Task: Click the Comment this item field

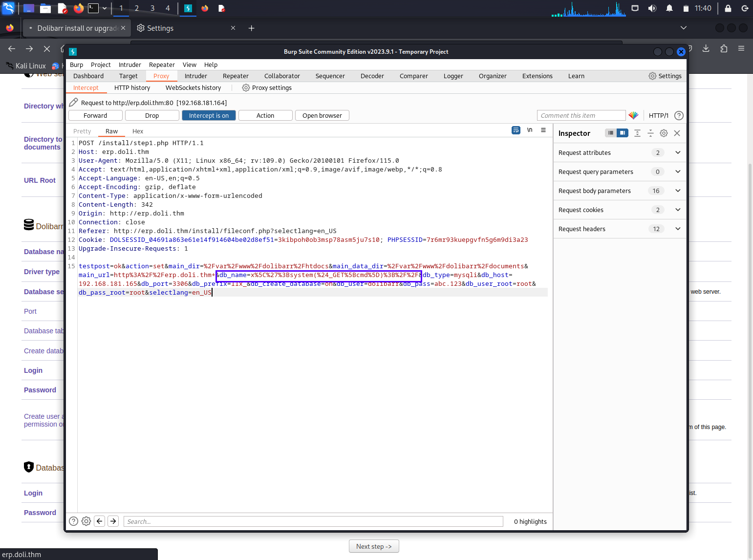Action: pos(581,115)
